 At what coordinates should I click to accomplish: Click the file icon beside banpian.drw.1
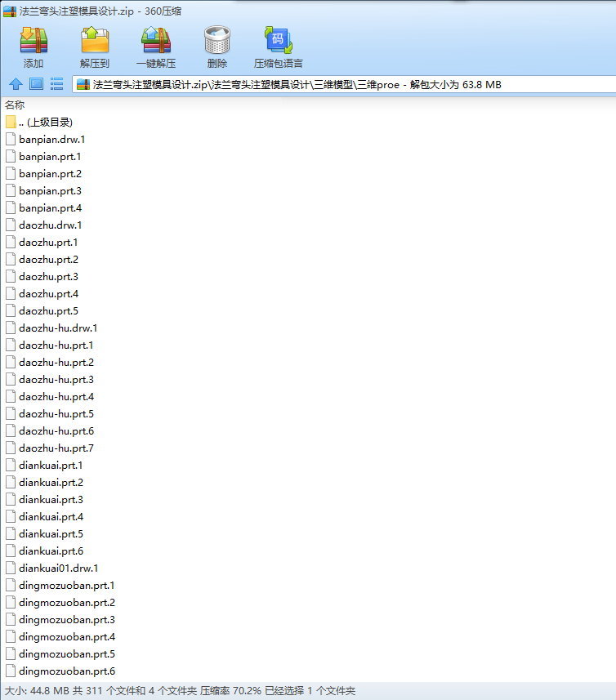[x=11, y=140]
